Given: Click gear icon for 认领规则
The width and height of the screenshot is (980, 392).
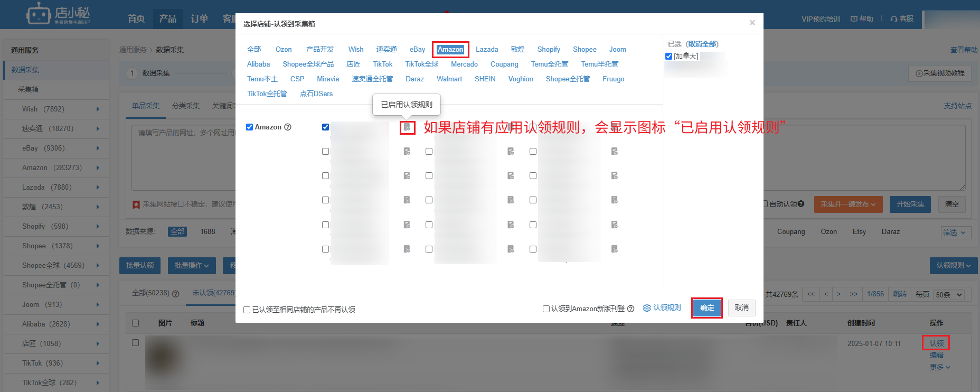Looking at the screenshot, I should (x=646, y=307).
